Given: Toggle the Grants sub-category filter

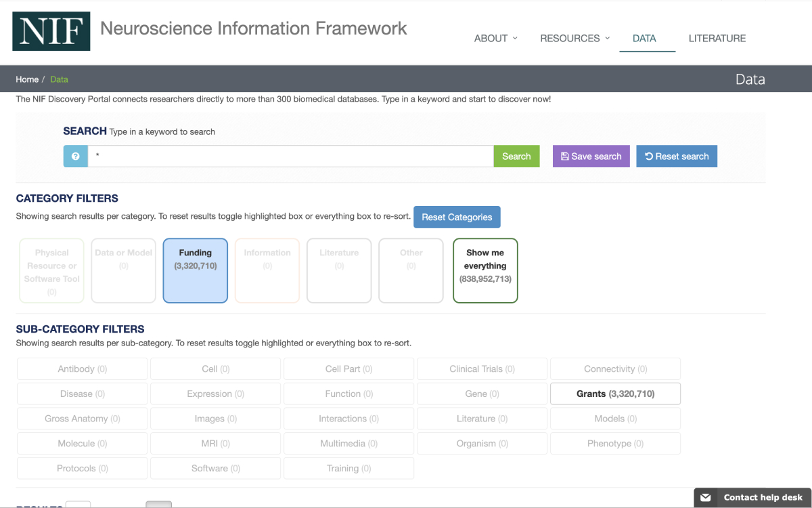Looking at the screenshot, I should tap(615, 394).
